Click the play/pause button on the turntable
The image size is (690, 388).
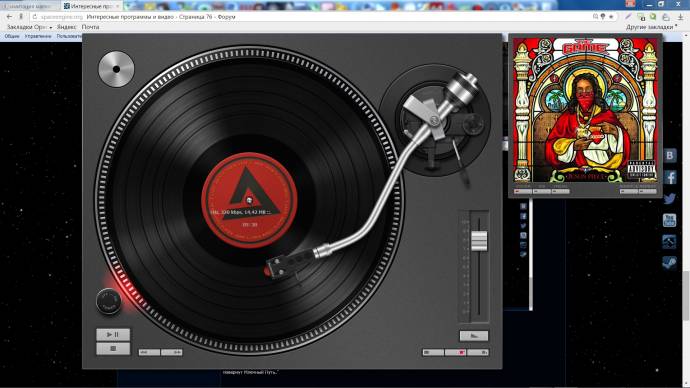coord(113,334)
